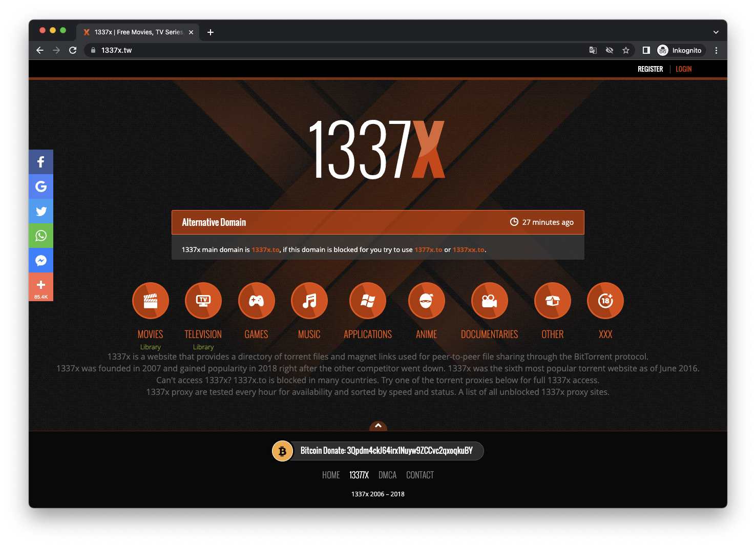
Task: Expand the tab search dropdown arrow
Action: coord(716,32)
